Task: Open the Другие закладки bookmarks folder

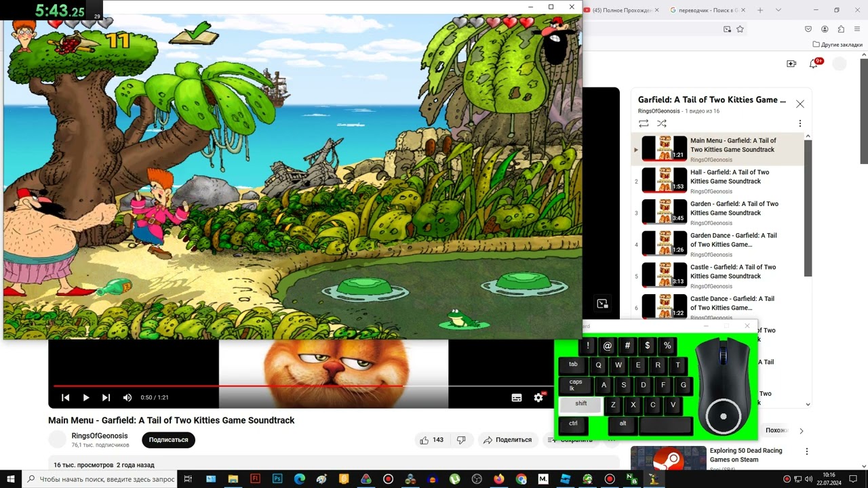Action: pos(837,45)
